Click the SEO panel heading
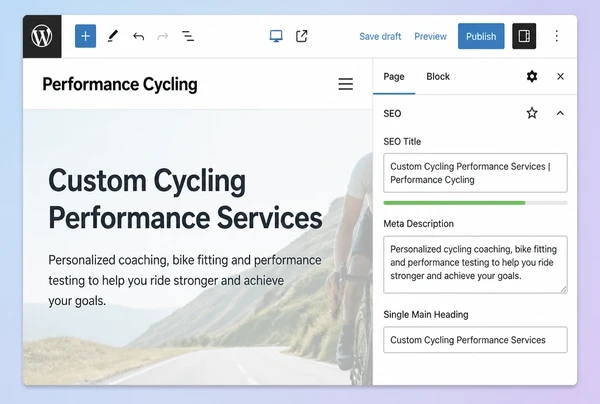 392,114
